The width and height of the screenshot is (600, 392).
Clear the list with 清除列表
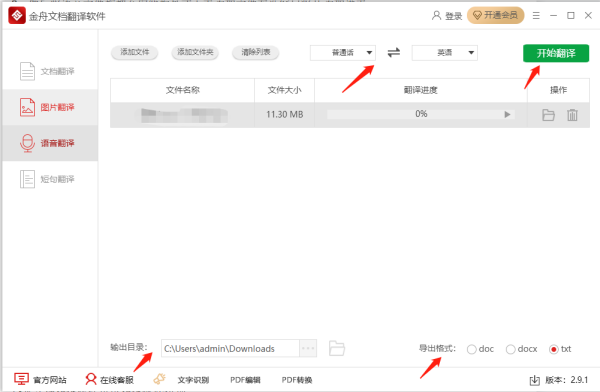tap(255, 52)
